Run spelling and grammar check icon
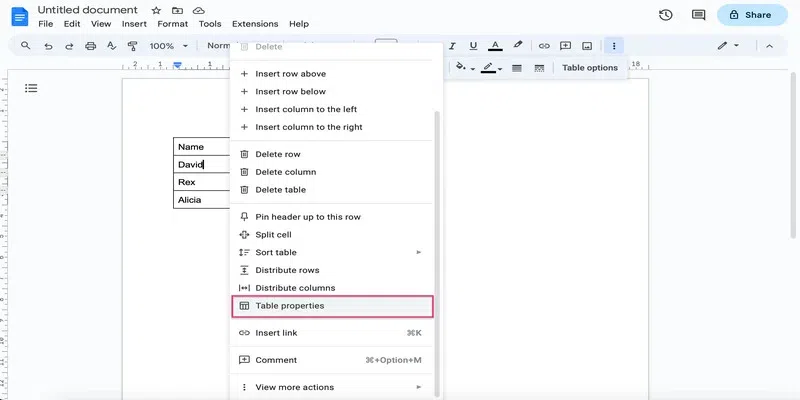Image resolution: width=800 pixels, height=400 pixels. [111, 46]
